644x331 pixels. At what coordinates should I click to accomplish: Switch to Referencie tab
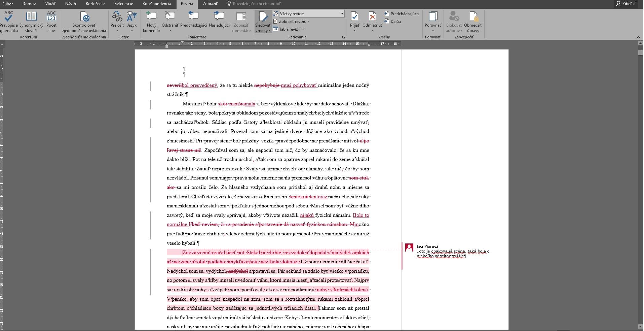(123, 4)
